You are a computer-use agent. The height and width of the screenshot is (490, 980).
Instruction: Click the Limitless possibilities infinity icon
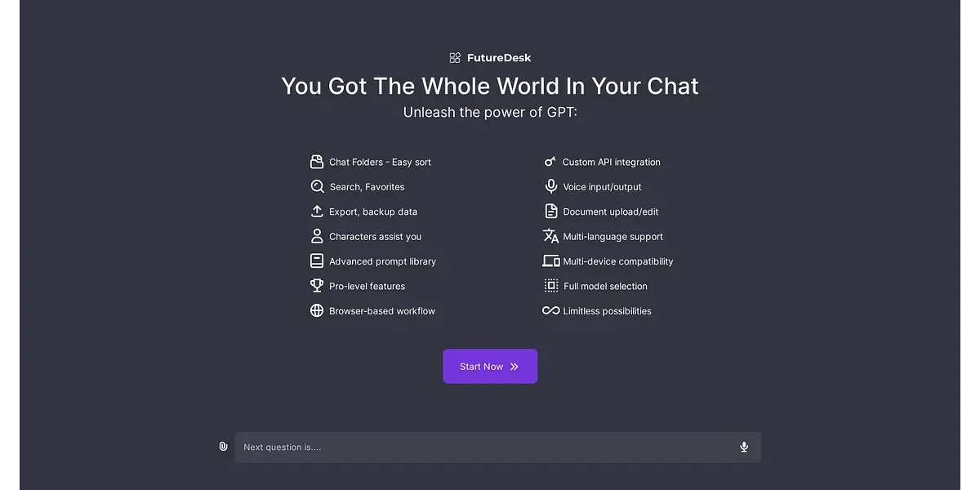tap(551, 311)
